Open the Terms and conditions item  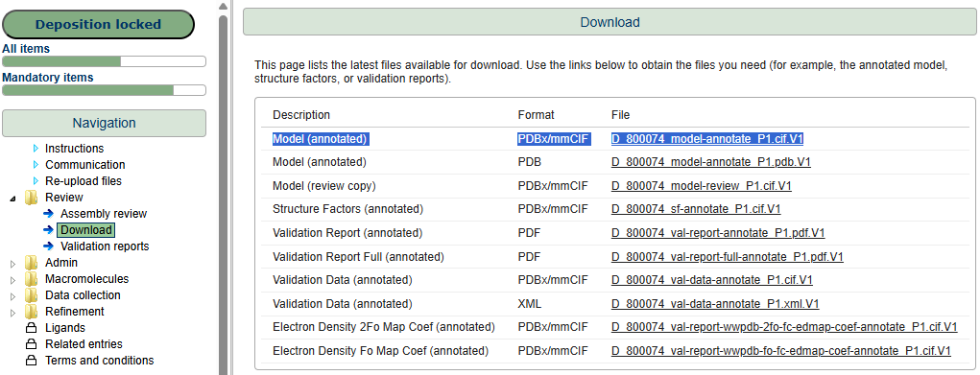coord(100,360)
